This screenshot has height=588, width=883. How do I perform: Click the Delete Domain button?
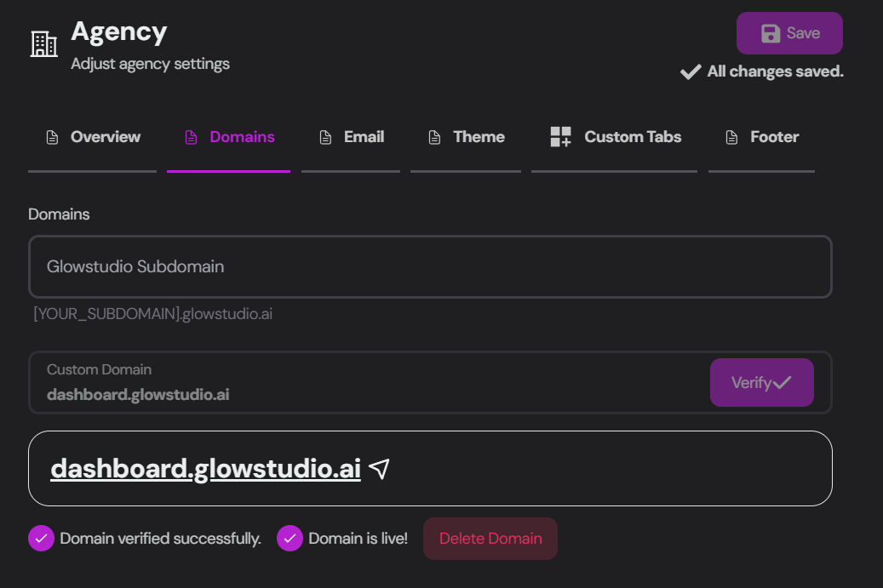click(x=490, y=539)
